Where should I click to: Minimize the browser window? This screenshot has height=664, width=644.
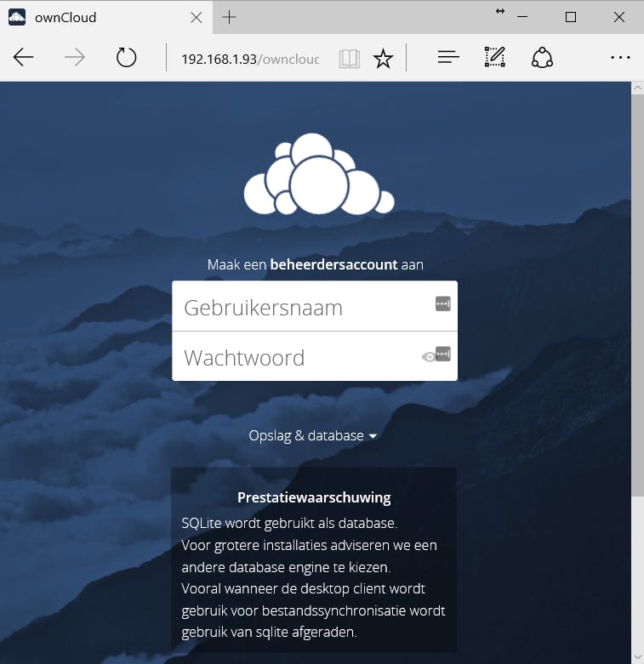522,17
